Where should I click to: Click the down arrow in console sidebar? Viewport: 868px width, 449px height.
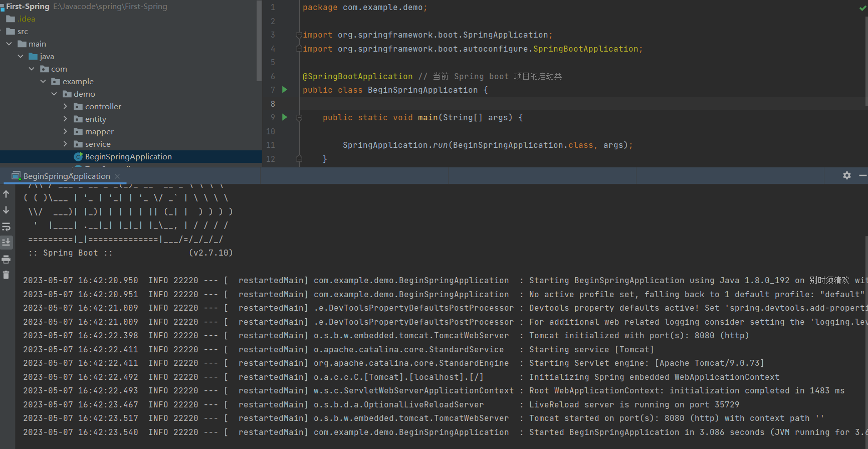click(6, 210)
